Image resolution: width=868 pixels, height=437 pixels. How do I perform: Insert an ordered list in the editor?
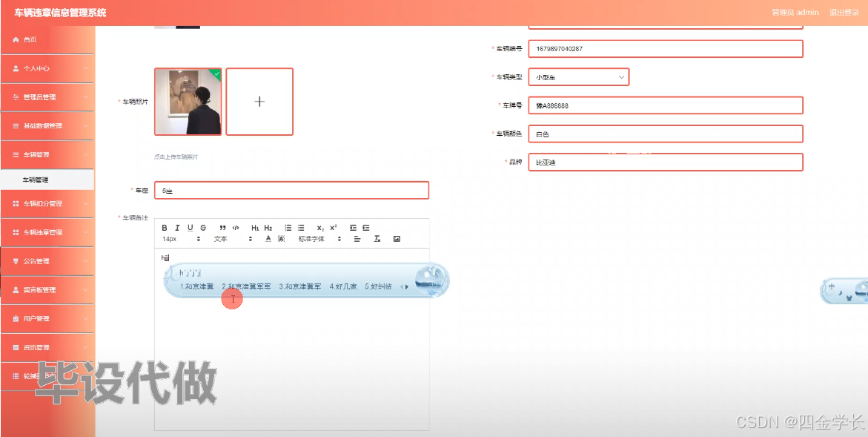click(287, 228)
